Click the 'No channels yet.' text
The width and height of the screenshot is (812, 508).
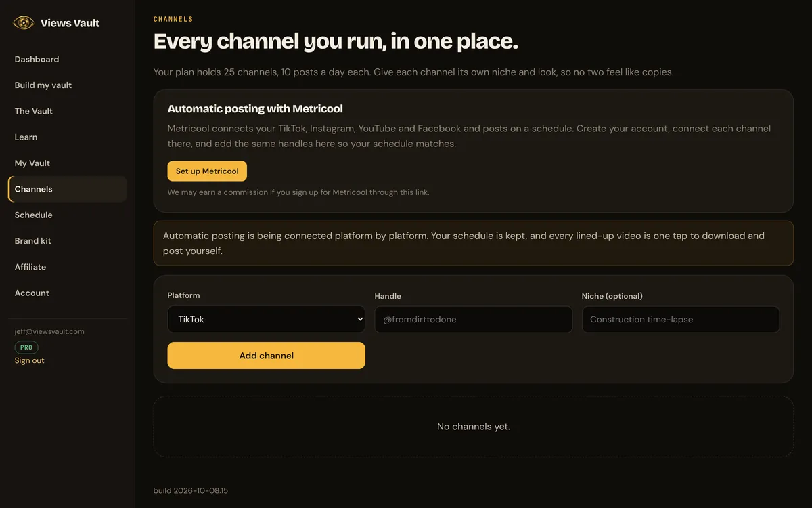coord(474,427)
